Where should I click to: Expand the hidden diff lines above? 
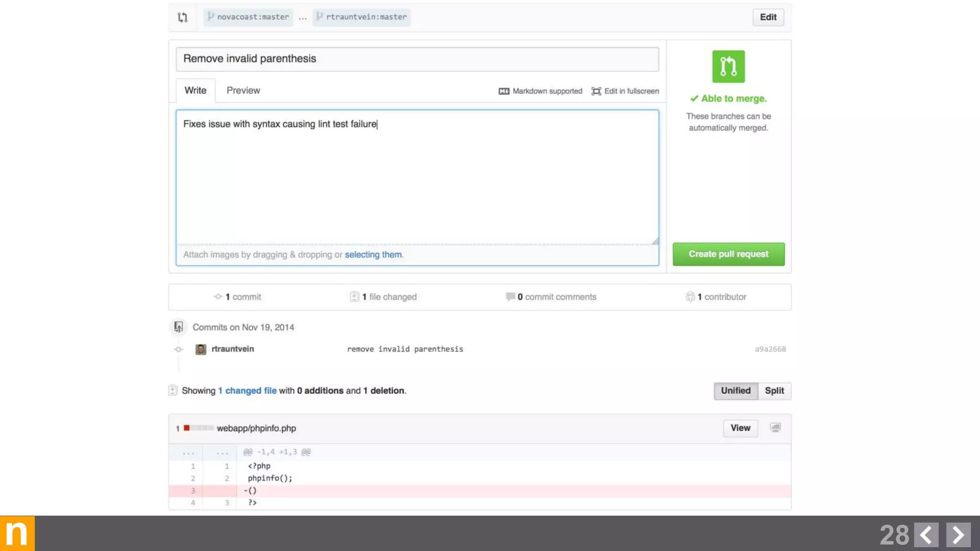[x=189, y=452]
